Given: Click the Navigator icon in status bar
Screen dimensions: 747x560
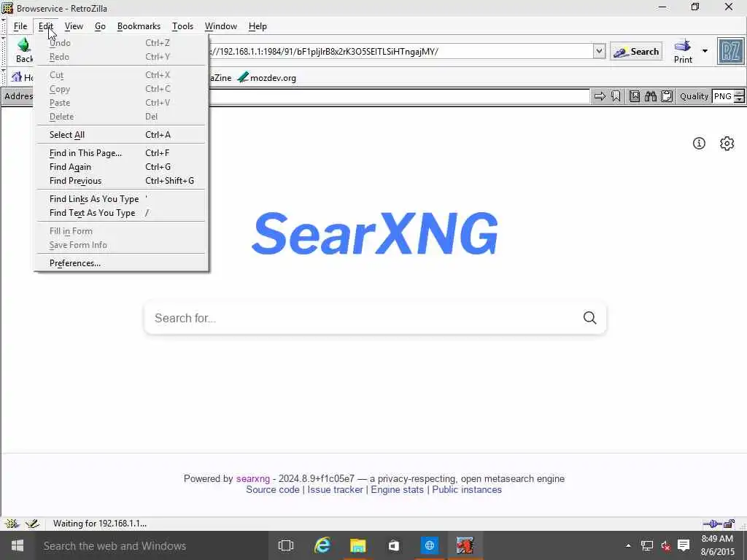Looking at the screenshot, I should (12, 524).
